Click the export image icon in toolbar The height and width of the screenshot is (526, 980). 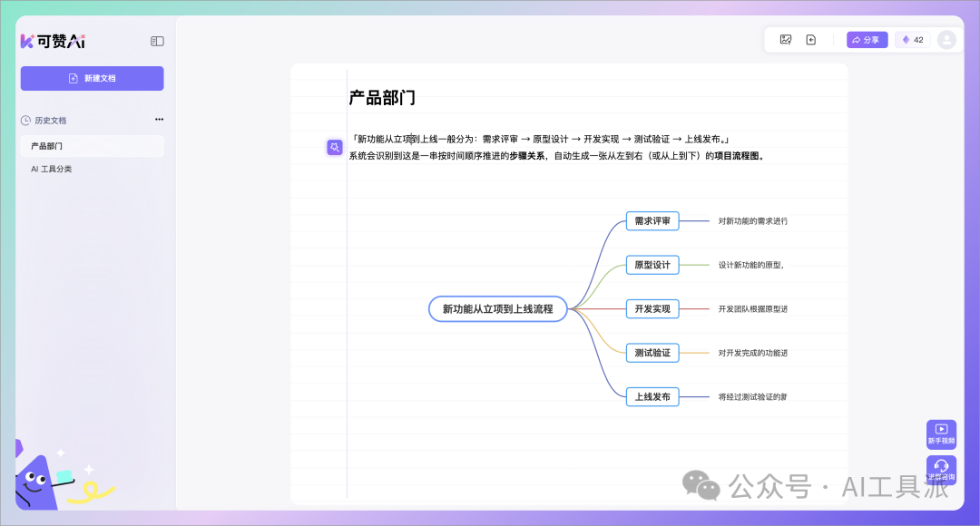[786, 40]
